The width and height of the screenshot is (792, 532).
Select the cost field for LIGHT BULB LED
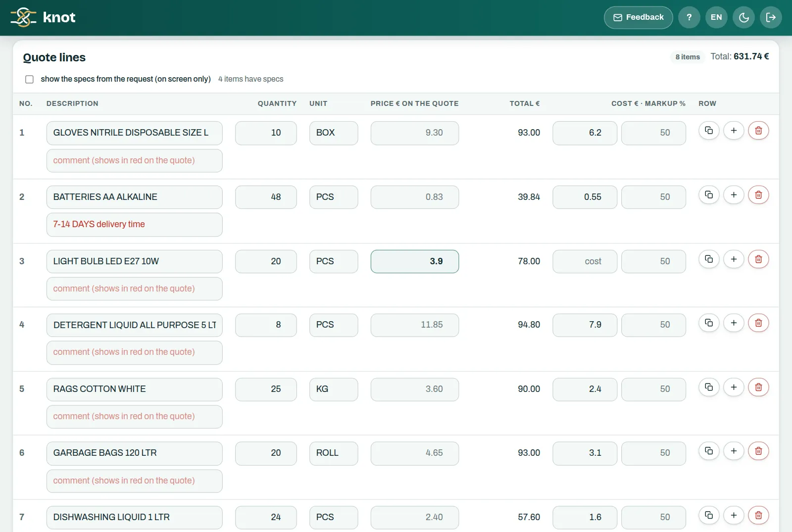click(585, 261)
